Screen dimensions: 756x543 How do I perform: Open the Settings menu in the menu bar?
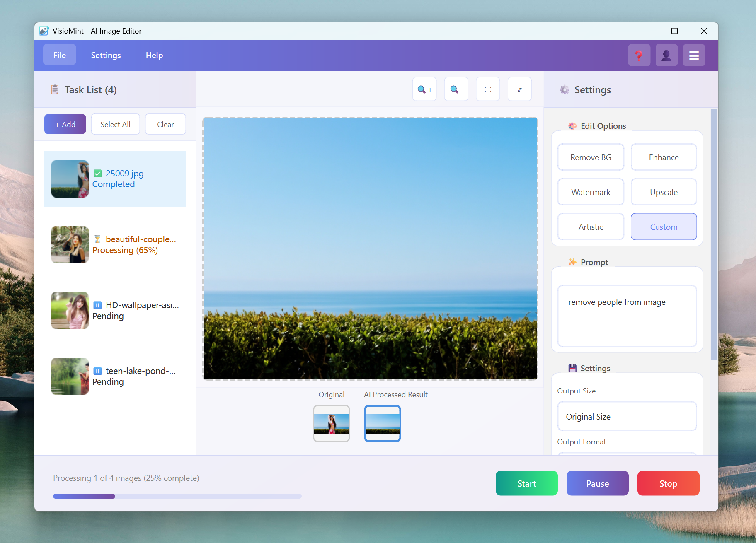click(106, 55)
